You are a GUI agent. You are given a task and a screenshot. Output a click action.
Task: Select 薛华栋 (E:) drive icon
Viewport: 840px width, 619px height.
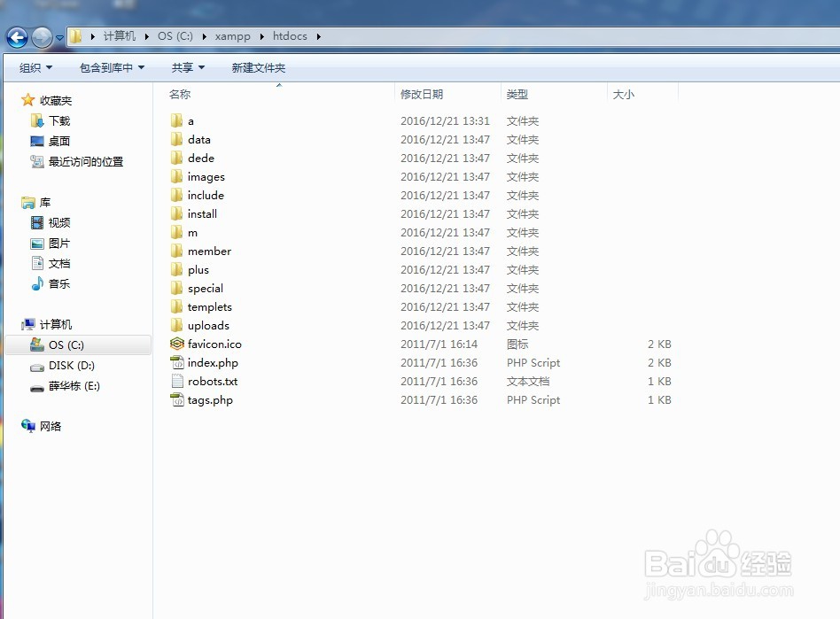37,388
